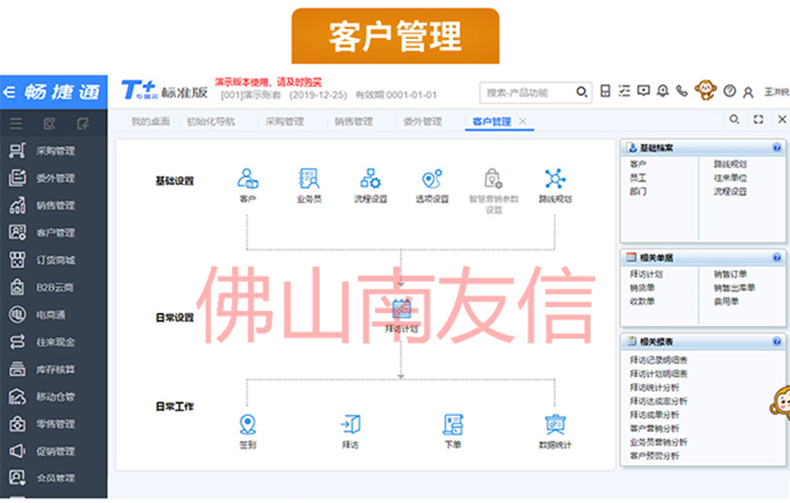Open 智慧营销参数设置 icon

[493, 178]
